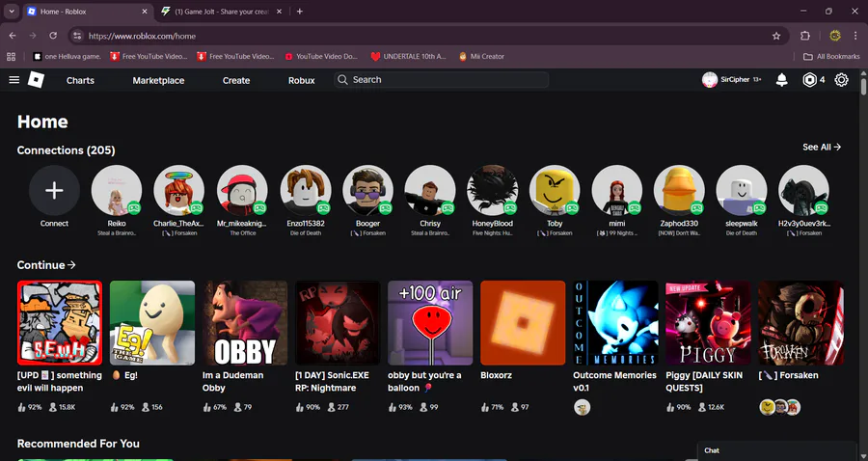Open Toby's connection avatar
The height and width of the screenshot is (461, 868).
[555, 190]
